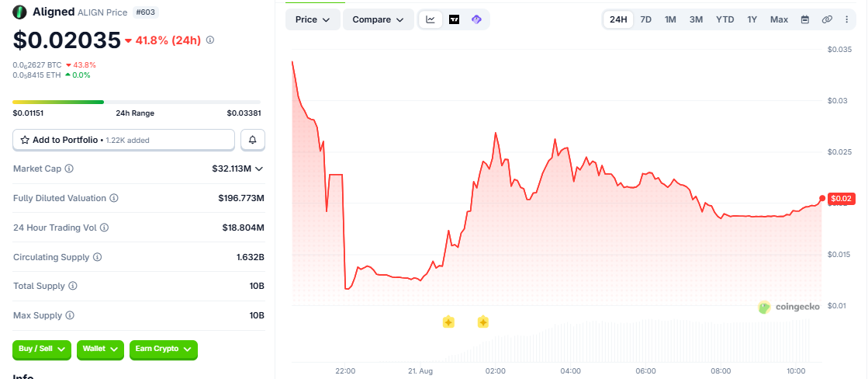Click the 10B Total Supply value
The image size is (868, 379).
[x=257, y=286]
